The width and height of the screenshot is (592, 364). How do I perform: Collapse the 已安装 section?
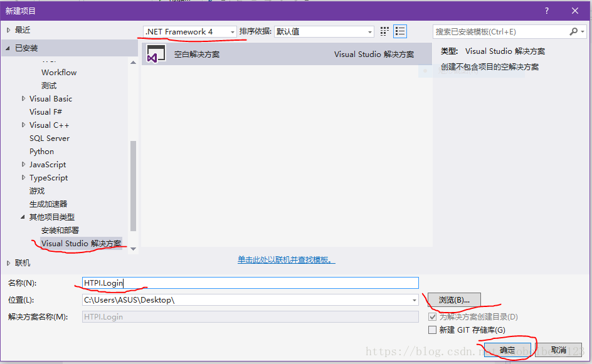pyautogui.click(x=8, y=48)
